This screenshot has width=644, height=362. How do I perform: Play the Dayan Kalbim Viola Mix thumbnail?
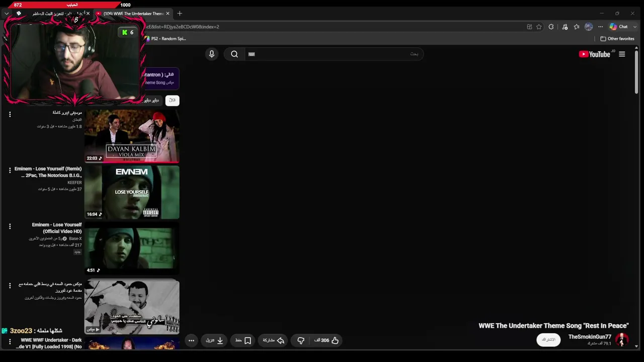pos(132,136)
